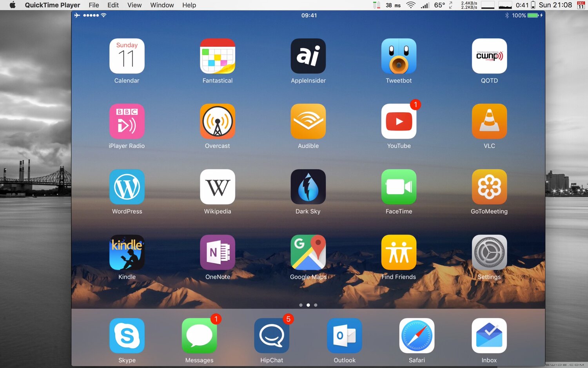Click the 65° temperature menu item
The image size is (588, 368).
click(439, 5)
